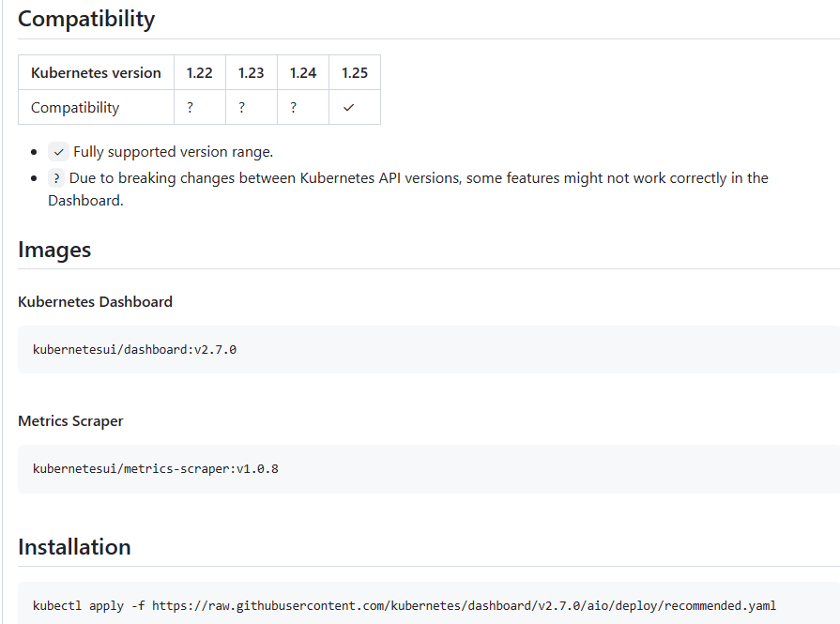Click the Metrics Scraper subheading
The image size is (840, 624).
pos(70,421)
